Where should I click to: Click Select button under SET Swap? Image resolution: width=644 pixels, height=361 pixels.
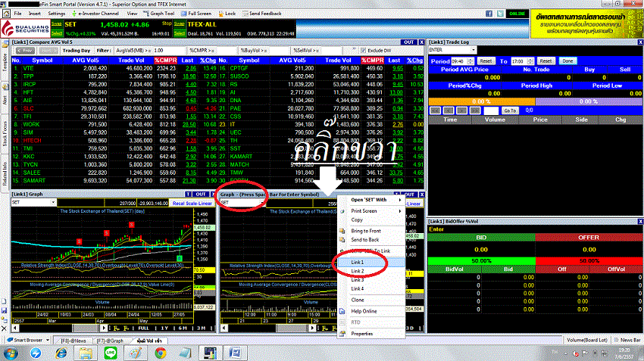click(57, 33)
